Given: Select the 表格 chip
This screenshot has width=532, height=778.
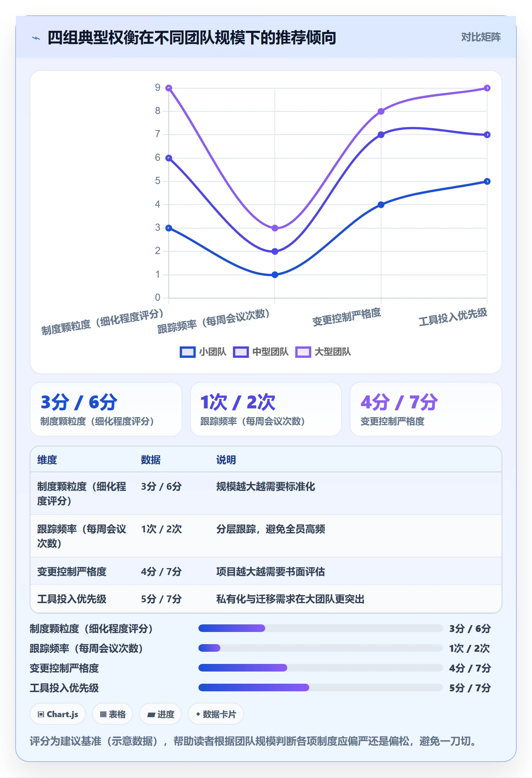Looking at the screenshot, I should tap(112, 714).
